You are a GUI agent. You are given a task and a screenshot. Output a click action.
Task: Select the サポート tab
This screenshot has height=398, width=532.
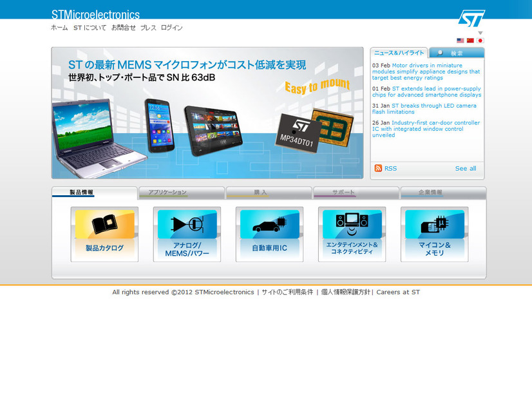click(356, 193)
